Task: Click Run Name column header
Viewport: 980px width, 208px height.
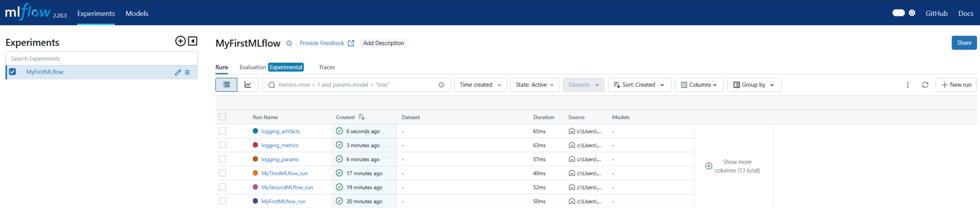Action: pyautogui.click(x=265, y=117)
